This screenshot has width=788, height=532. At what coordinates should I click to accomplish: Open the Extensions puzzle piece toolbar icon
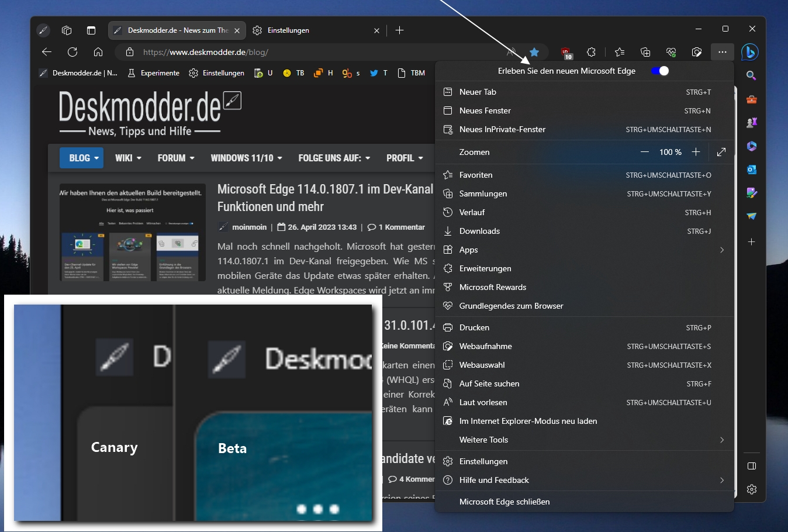(x=591, y=52)
